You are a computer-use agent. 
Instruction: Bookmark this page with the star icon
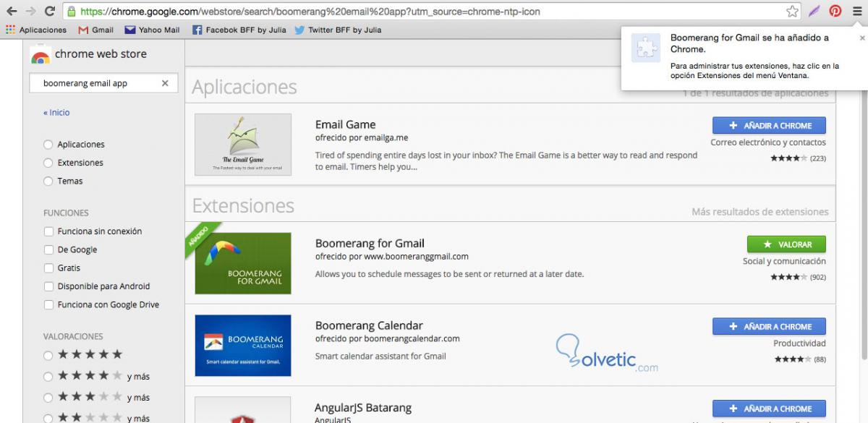(792, 12)
